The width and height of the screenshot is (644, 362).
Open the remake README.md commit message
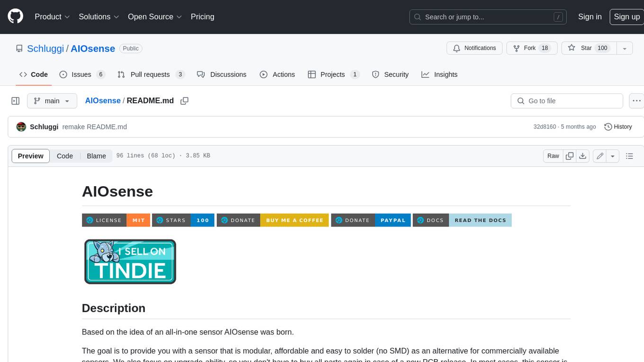tap(95, 127)
